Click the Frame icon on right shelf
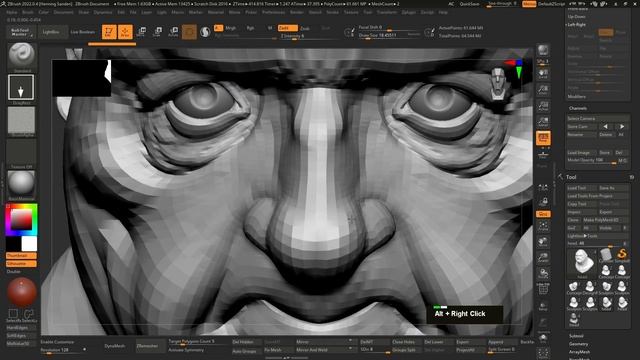 (543, 225)
